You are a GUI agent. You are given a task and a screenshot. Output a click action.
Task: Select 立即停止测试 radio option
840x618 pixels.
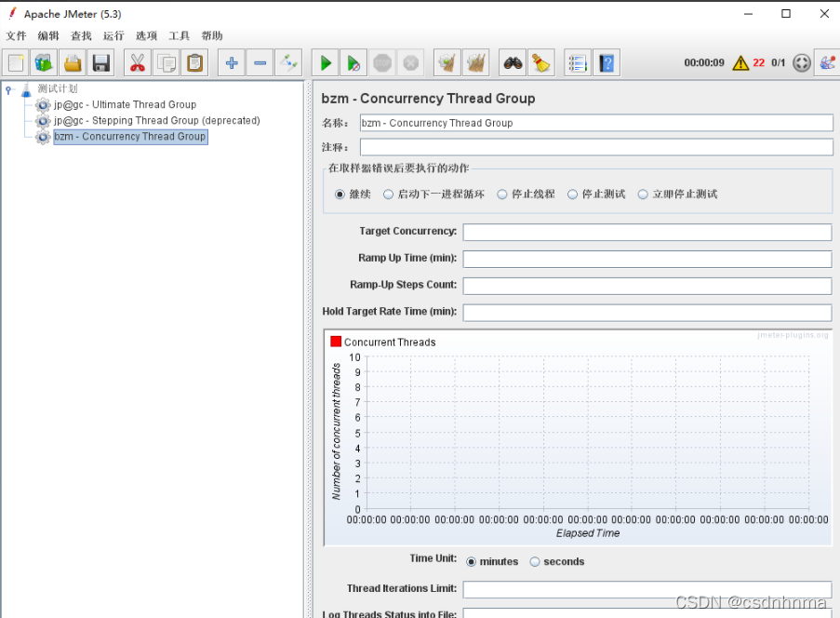point(643,194)
